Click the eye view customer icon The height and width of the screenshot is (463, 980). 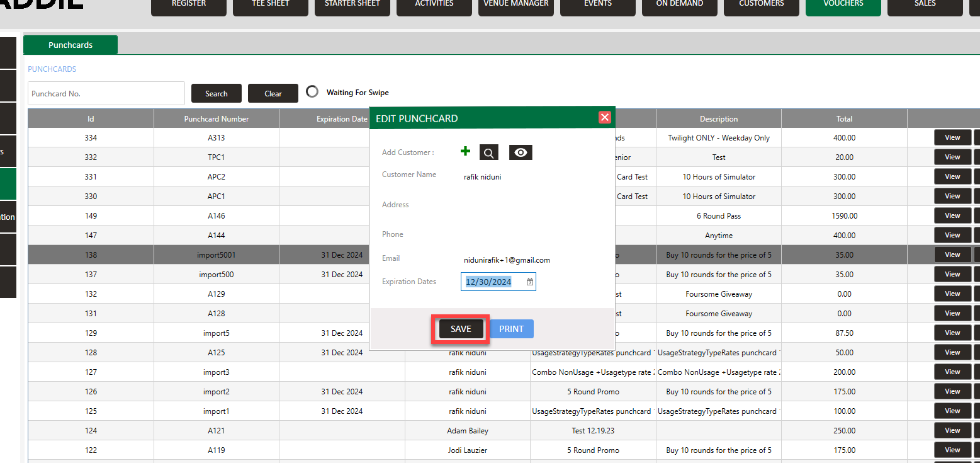521,152
